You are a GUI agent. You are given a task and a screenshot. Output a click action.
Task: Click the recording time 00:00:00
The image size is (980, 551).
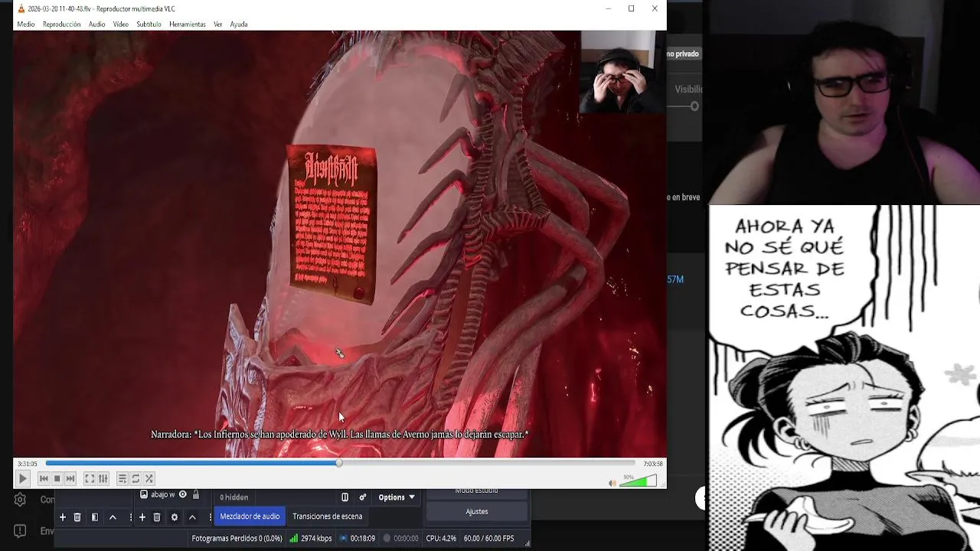click(x=400, y=539)
